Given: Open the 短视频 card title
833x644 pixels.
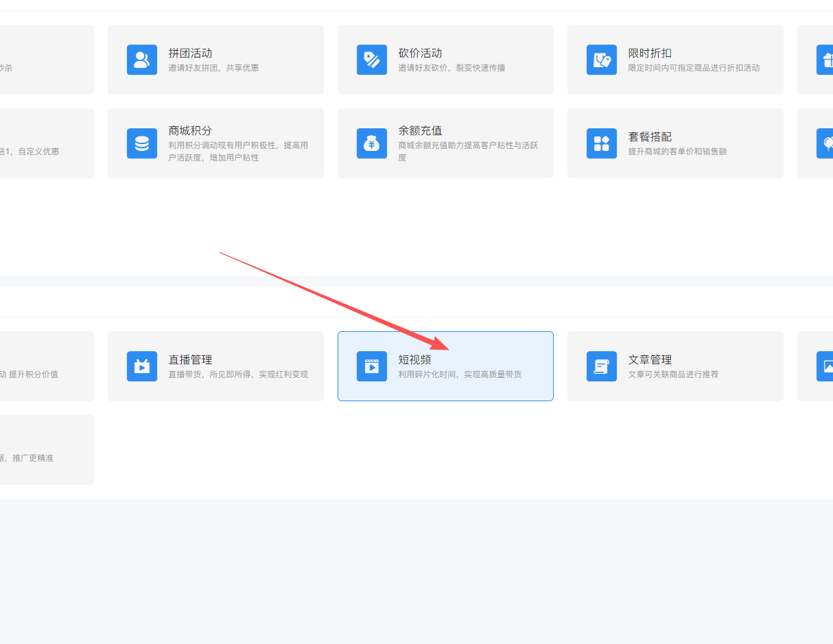Looking at the screenshot, I should point(414,359).
